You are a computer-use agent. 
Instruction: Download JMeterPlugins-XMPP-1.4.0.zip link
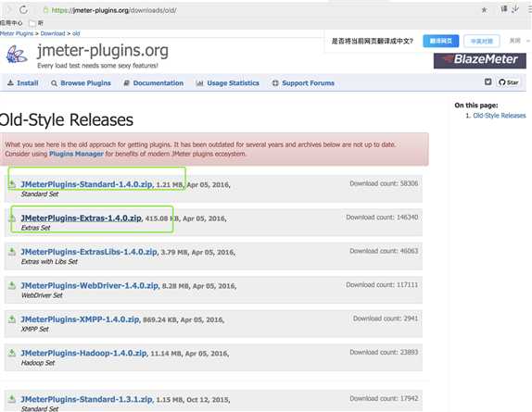point(80,319)
